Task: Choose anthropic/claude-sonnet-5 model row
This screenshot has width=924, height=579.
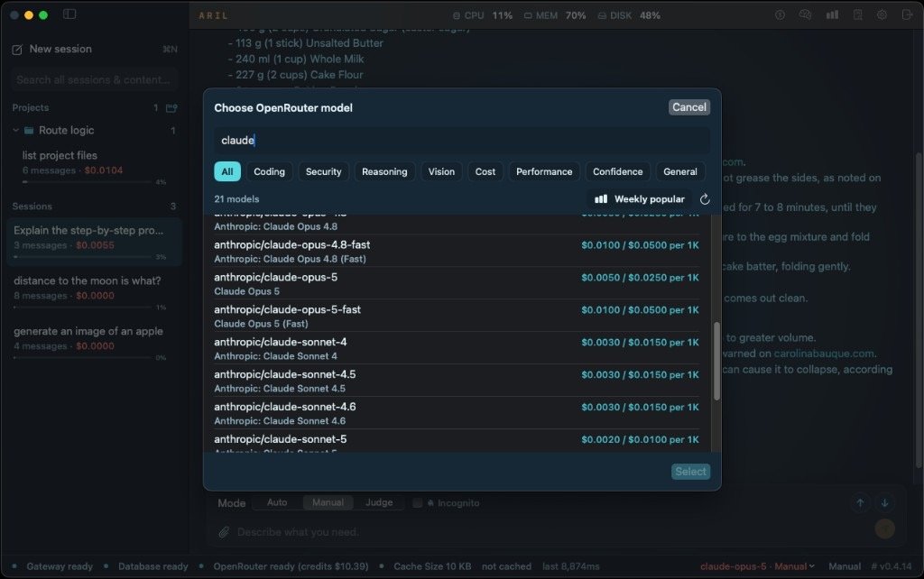Action: pyautogui.click(x=457, y=441)
